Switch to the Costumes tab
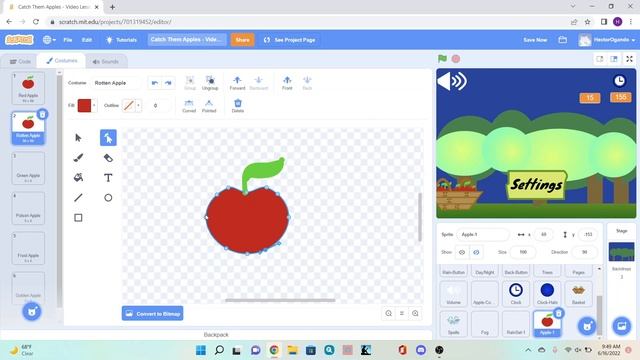 [x=61, y=61]
